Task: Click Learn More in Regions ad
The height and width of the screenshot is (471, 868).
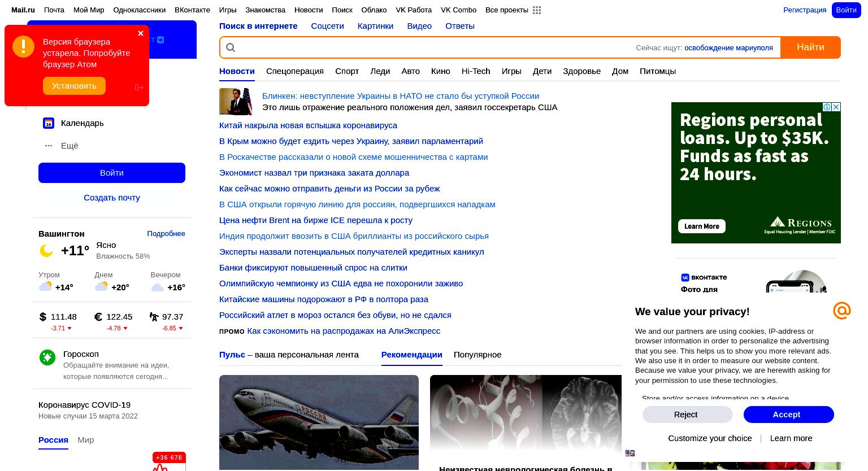Action: (702, 226)
